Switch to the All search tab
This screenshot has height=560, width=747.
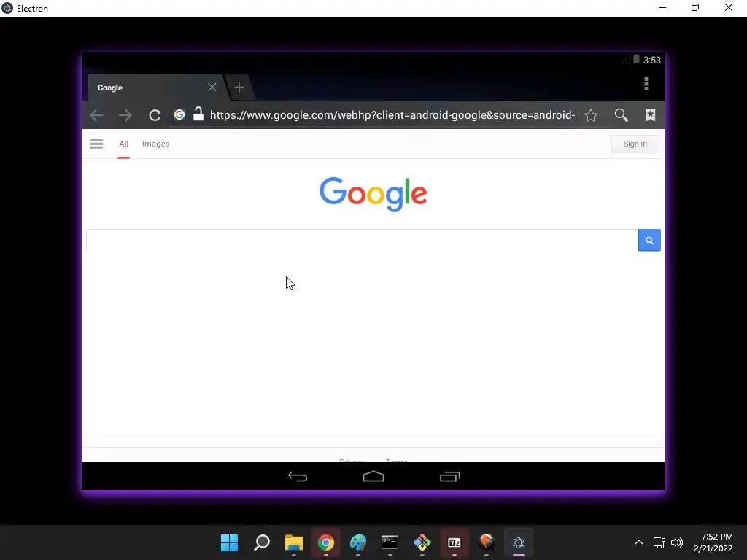(124, 144)
